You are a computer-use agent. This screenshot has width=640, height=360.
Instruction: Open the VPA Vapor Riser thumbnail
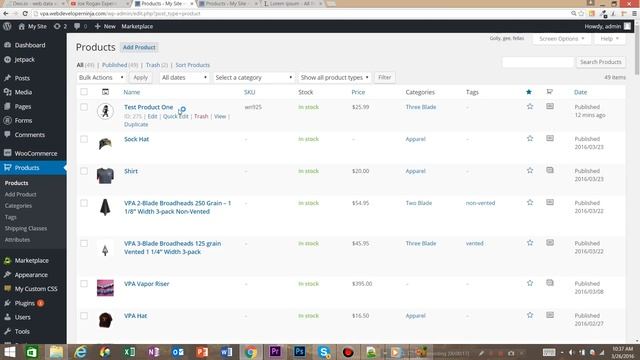click(105, 288)
